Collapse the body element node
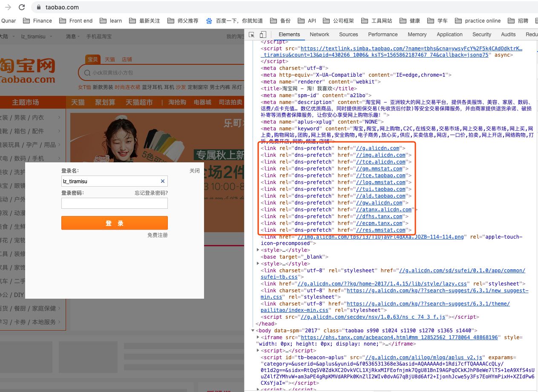The width and height of the screenshot is (538, 392). (253, 331)
